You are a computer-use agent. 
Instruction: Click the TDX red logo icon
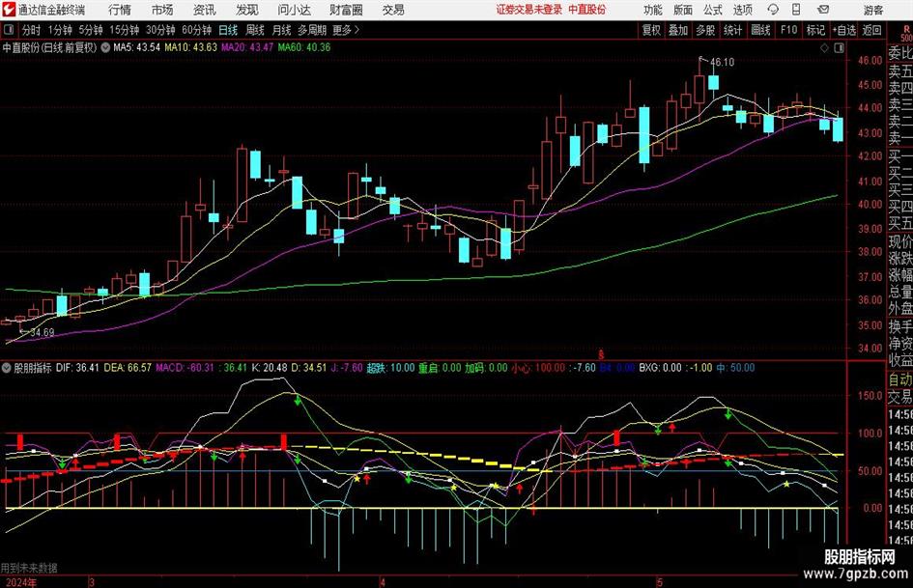[9, 10]
